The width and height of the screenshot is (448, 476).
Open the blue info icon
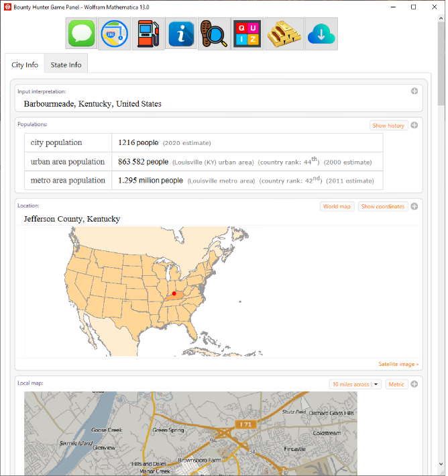[182, 34]
